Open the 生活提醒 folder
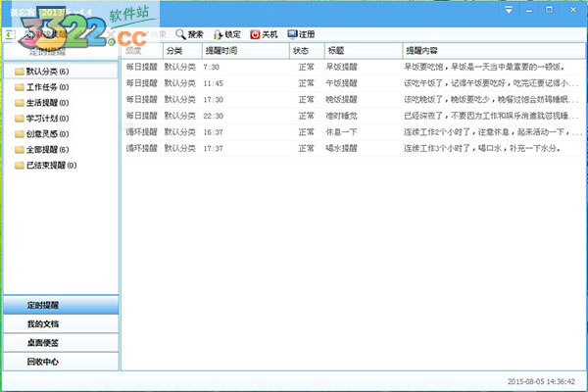Screen dimensions: 588x392 click(x=41, y=103)
